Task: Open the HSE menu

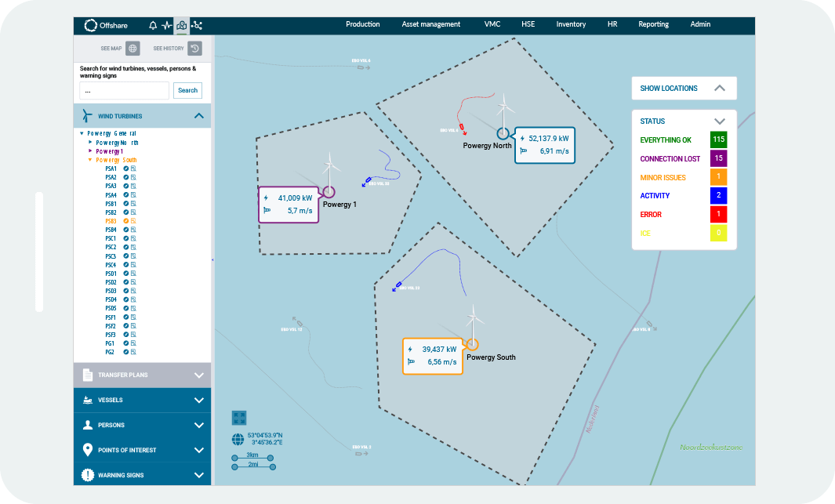Action: click(528, 24)
